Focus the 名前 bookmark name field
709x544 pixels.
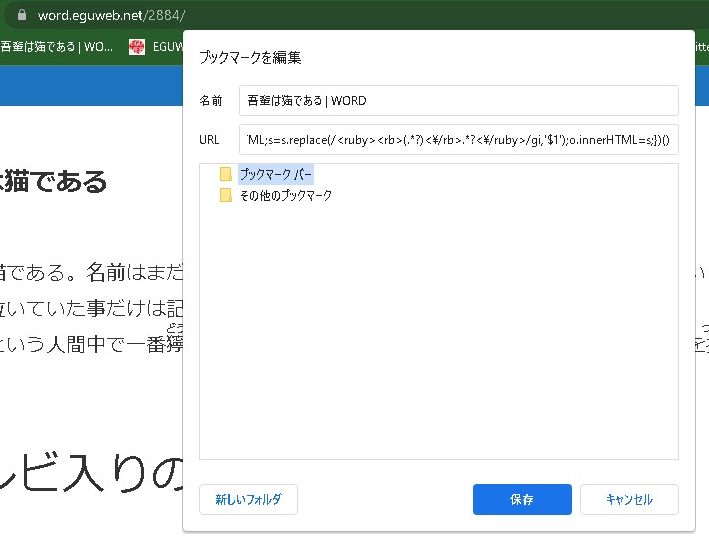pyautogui.click(x=458, y=100)
